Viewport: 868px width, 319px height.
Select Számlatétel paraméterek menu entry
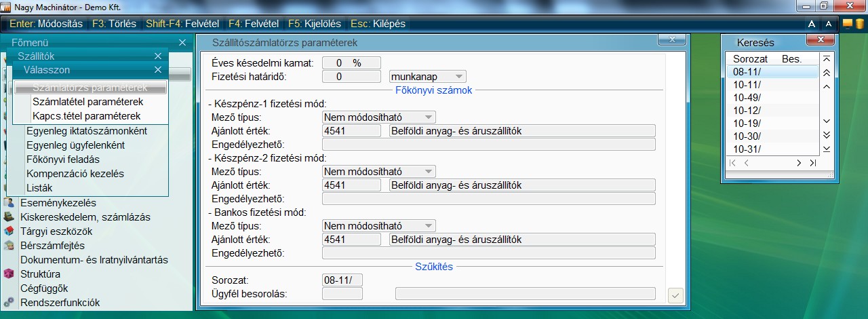pyautogui.click(x=87, y=102)
